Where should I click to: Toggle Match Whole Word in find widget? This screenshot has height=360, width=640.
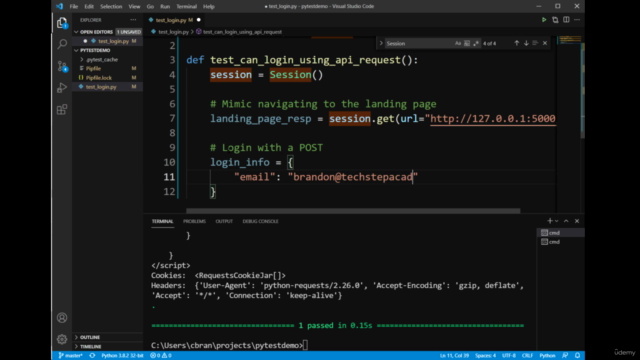pyautogui.click(x=467, y=43)
